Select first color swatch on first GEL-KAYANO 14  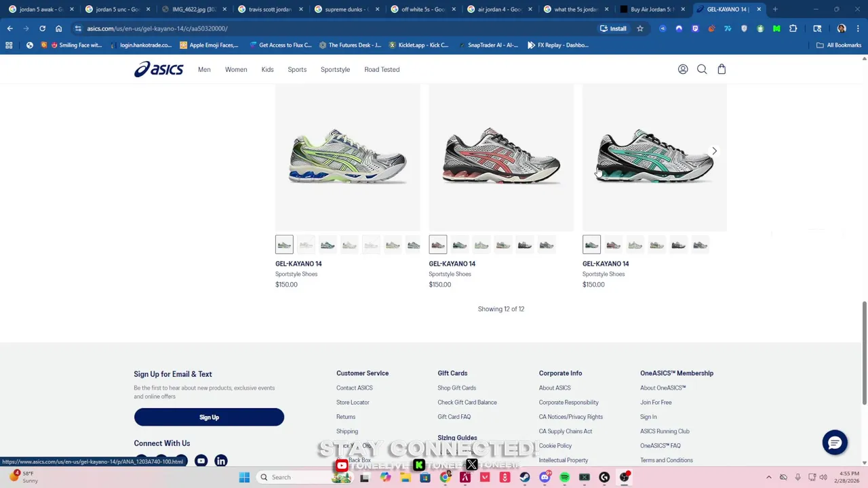point(284,245)
